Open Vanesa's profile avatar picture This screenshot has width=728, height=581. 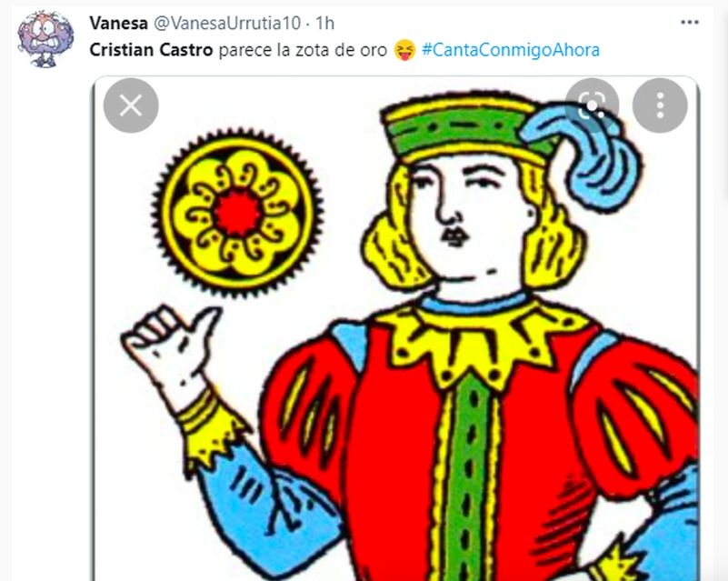[x=45, y=38]
